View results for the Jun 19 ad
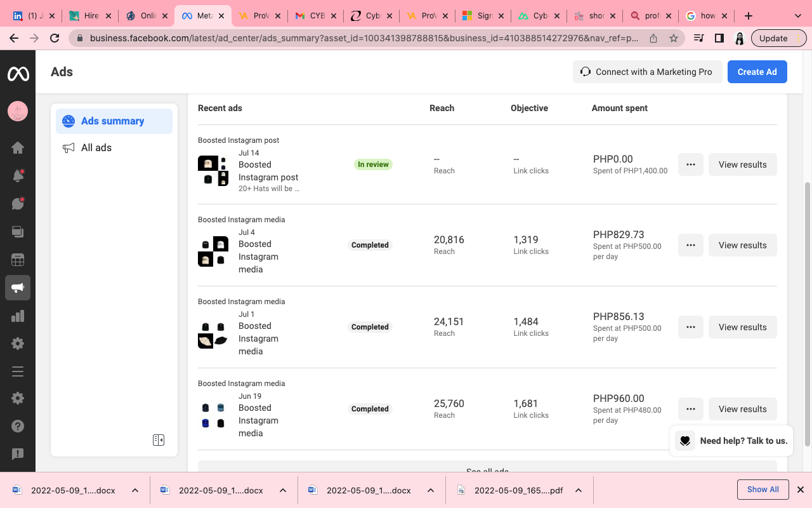This screenshot has width=812, height=508. coord(743,409)
